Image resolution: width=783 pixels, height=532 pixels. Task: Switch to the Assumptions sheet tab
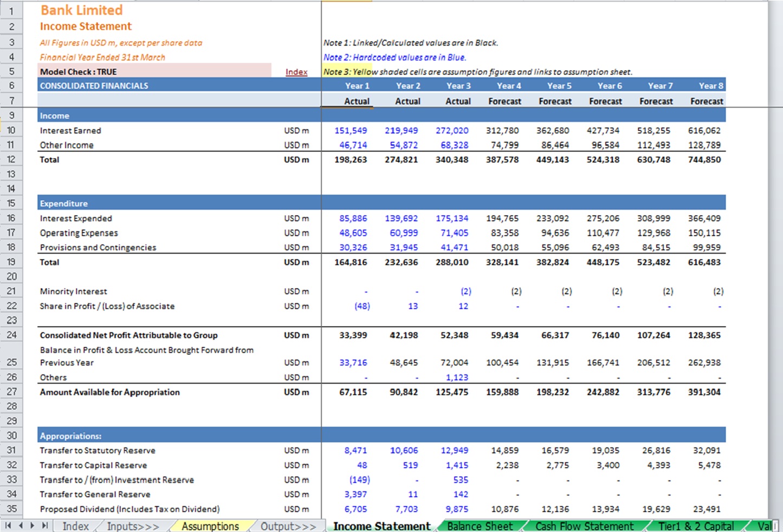tap(210, 526)
